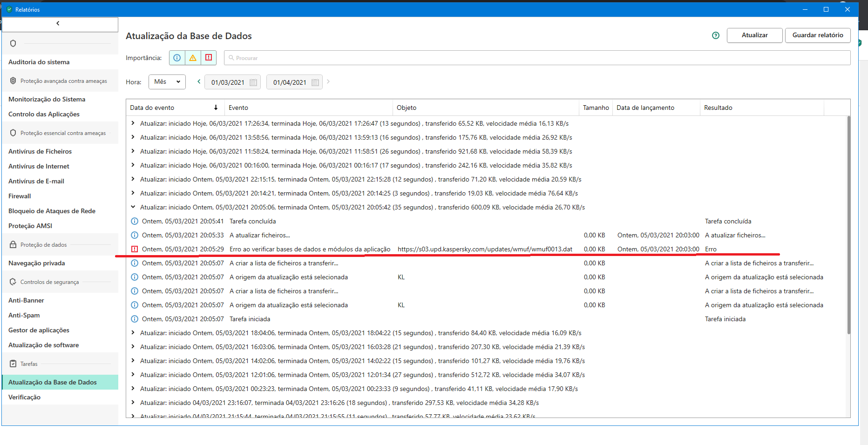
Task: Click the Atualizar button
Action: [754, 35]
